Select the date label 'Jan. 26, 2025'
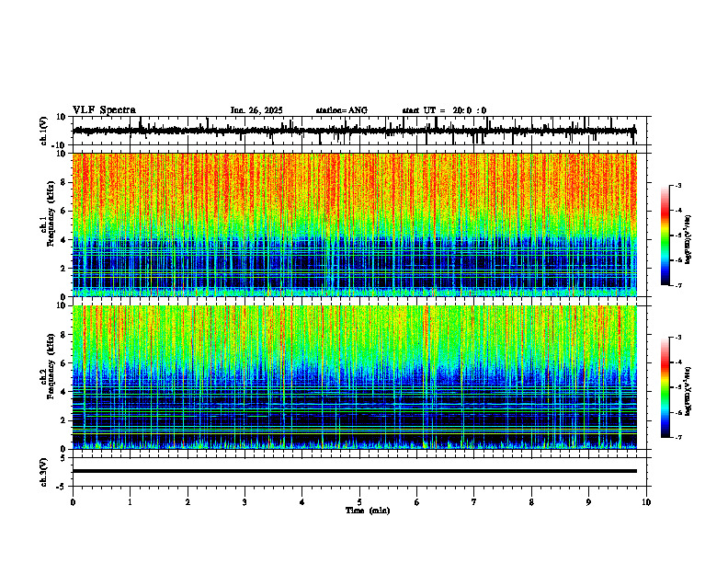Screen dimensions: 728x563 click(x=256, y=110)
